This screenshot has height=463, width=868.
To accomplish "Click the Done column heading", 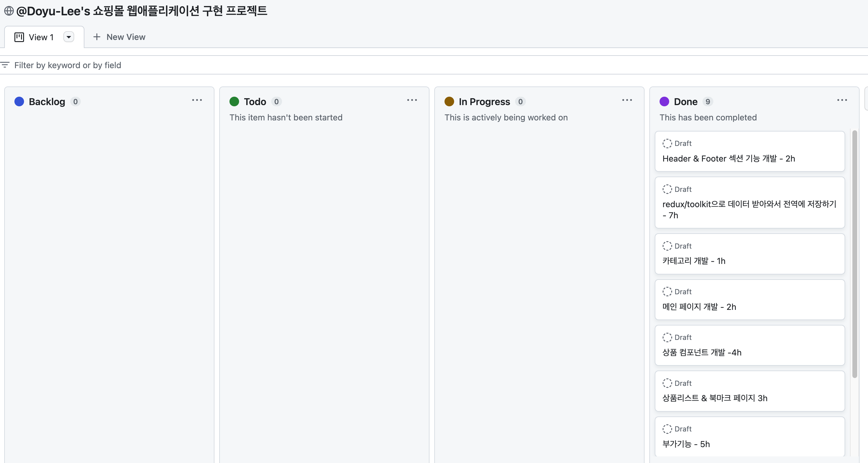I will point(685,102).
